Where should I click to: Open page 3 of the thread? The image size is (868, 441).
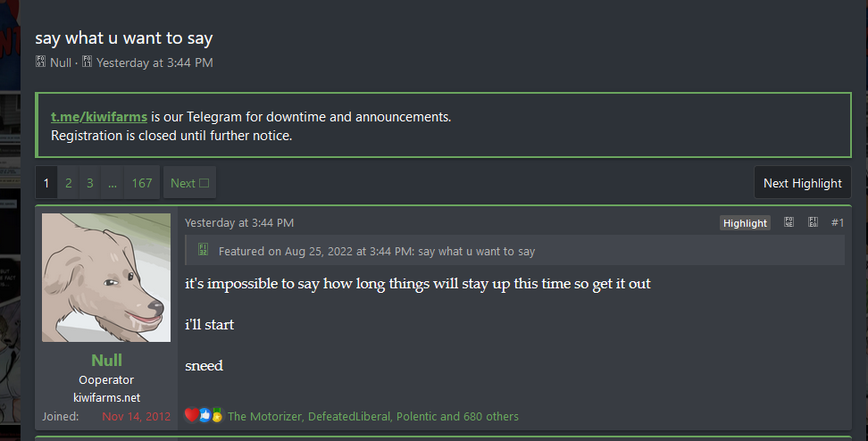[x=90, y=183]
